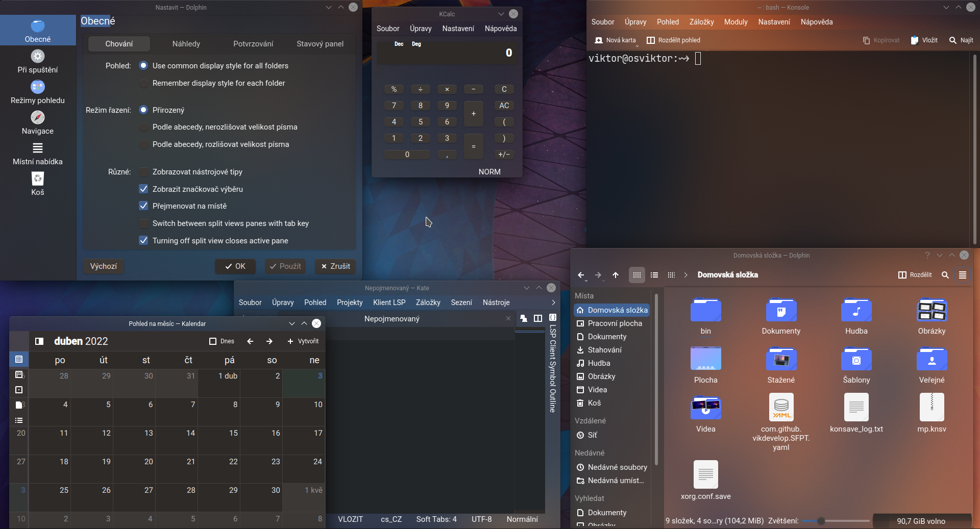The height and width of the screenshot is (529, 980).
Task: Go forward in Dolphin file manager
Action: pos(598,275)
